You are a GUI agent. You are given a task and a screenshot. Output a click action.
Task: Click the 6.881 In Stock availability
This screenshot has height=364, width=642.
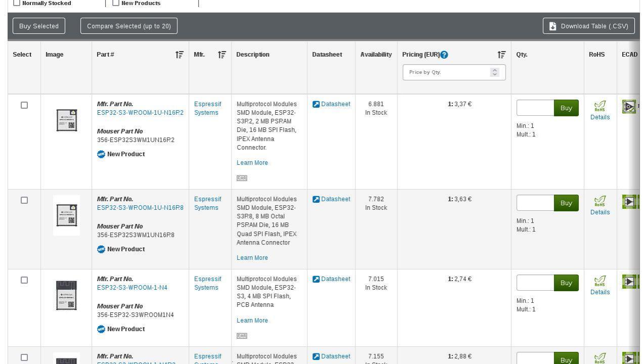[376, 108]
